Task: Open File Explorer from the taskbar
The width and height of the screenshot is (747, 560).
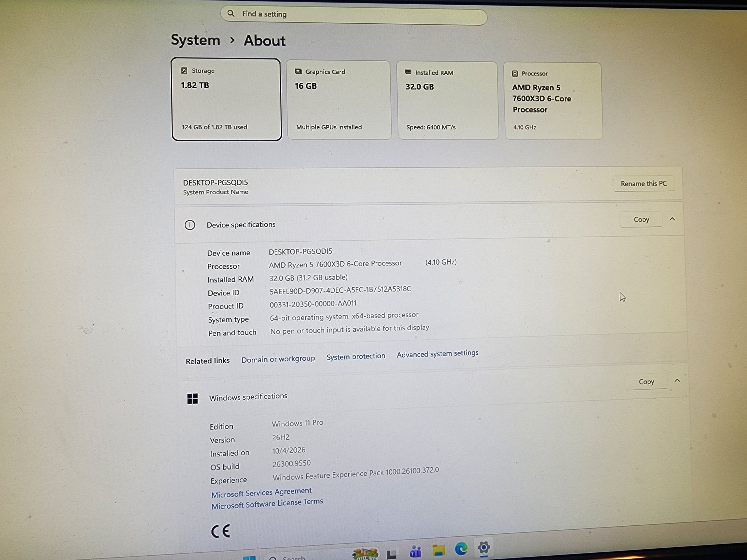Action: (x=439, y=550)
